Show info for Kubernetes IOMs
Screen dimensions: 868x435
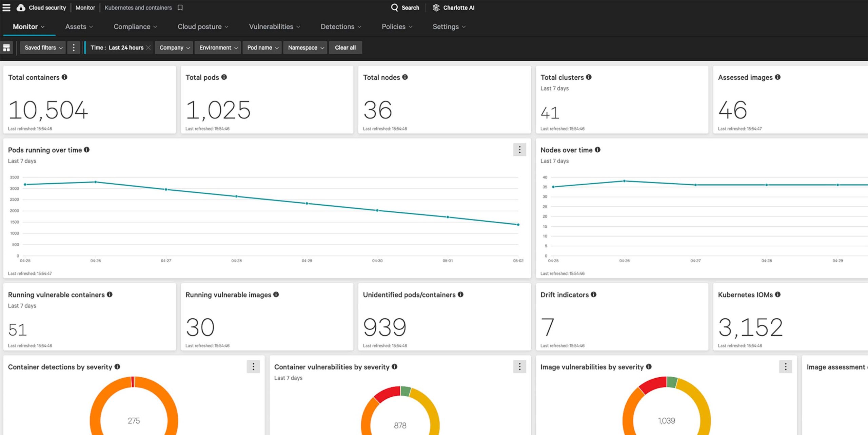pos(777,294)
